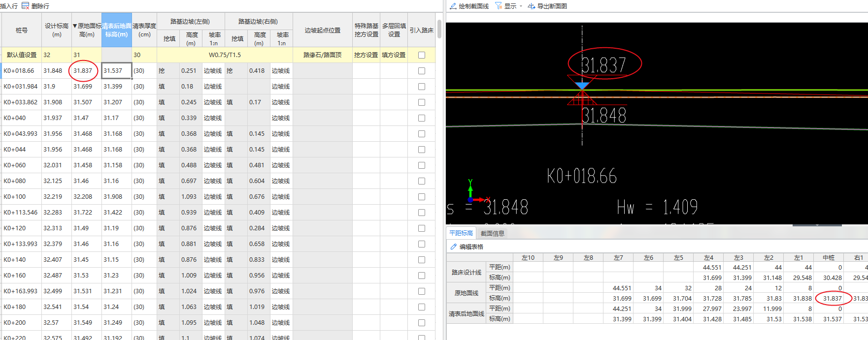Toggle 引入路床 checkbox for K0+040
The width and height of the screenshot is (868, 340).
pos(422,118)
